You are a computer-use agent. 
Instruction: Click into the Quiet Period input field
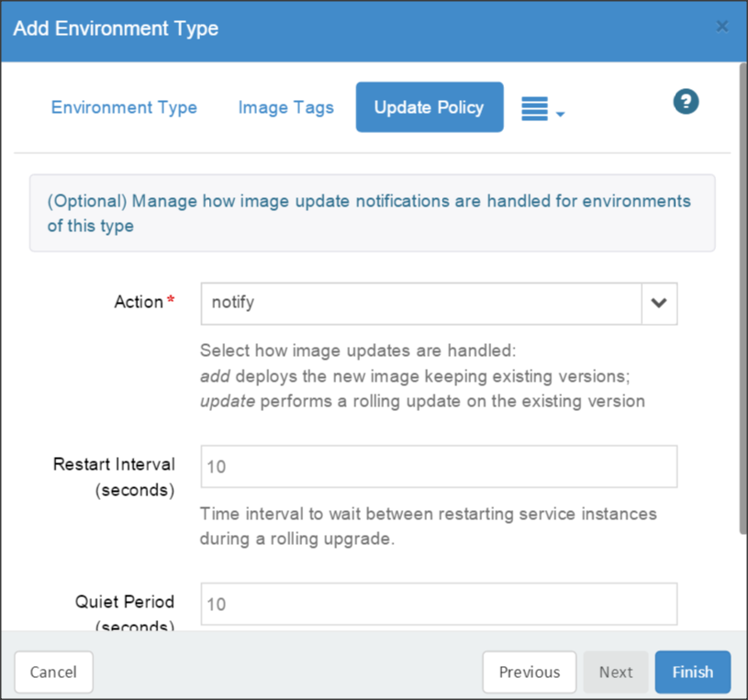coord(439,605)
